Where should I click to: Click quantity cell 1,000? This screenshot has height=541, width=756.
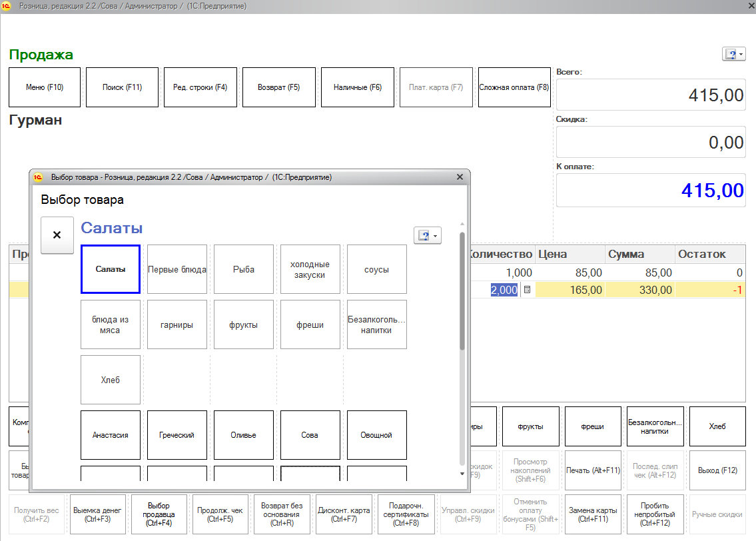(502, 273)
